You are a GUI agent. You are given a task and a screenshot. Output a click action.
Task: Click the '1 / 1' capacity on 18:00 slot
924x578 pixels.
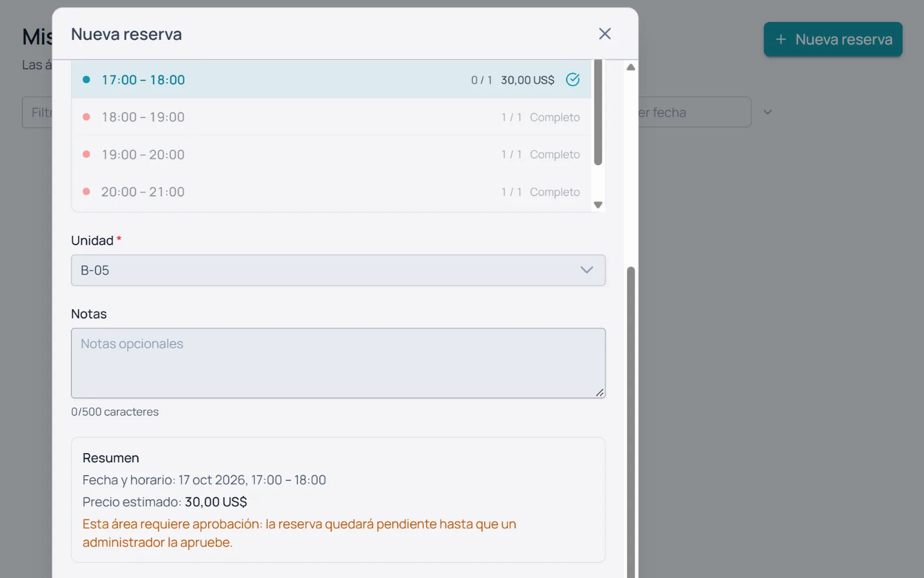tap(512, 117)
